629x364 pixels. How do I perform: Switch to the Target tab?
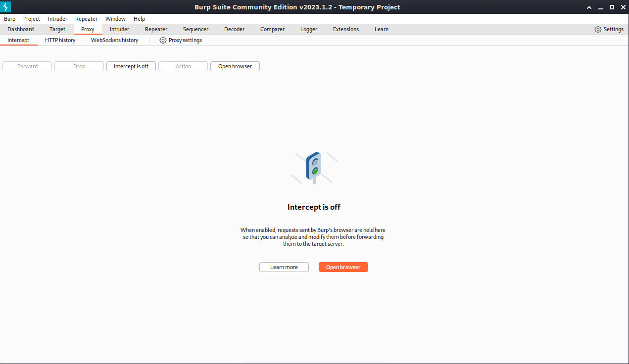[57, 29]
